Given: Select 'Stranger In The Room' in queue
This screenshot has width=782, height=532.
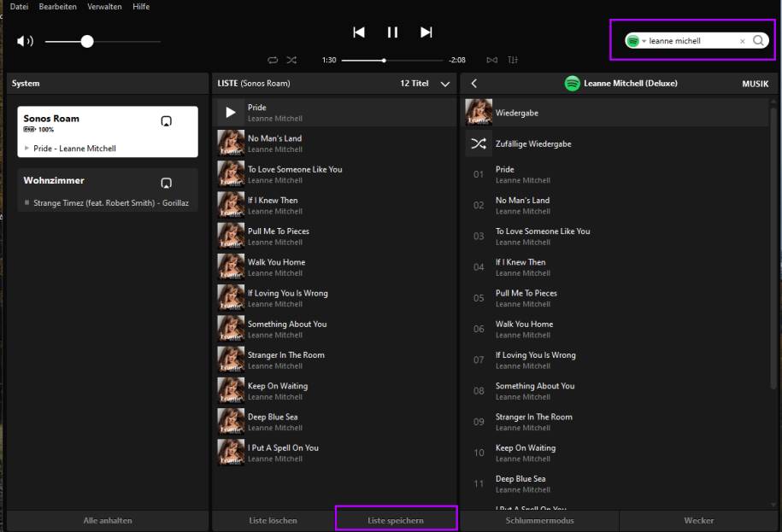Looking at the screenshot, I should pyautogui.click(x=335, y=360).
